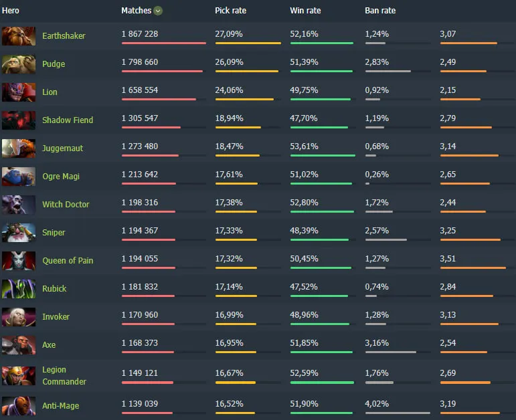516x420 pixels.
Task: Click Anti-Mage's gray ban rate bar
Action: (x=398, y=413)
